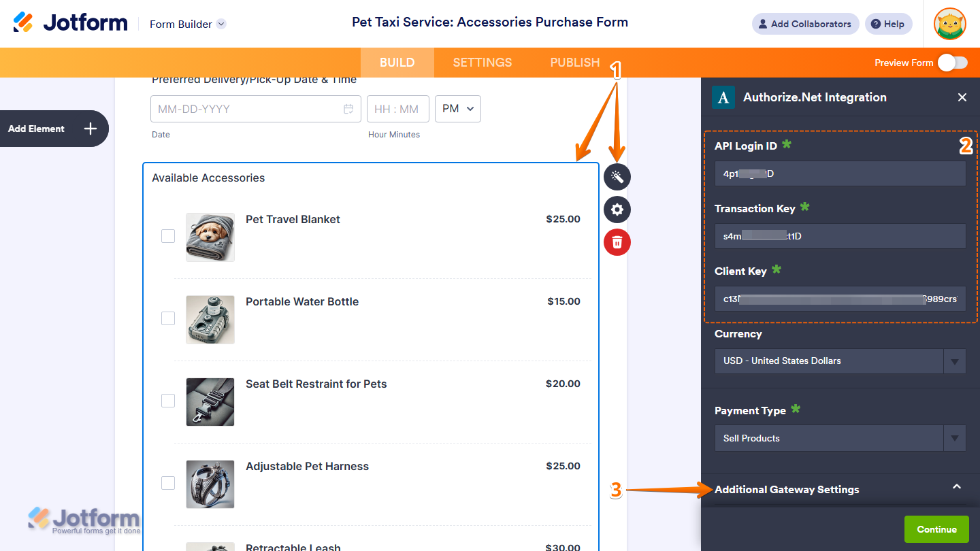Viewport: 980px width, 551px height.
Task: Close the Authorize.Net Integration panel
Action: [962, 97]
